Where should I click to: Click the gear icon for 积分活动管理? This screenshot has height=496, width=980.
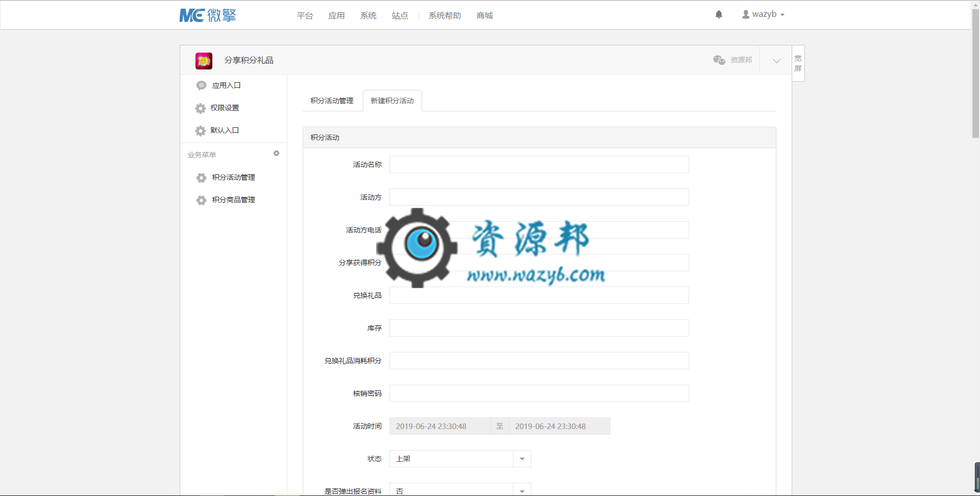tap(201, 178)
